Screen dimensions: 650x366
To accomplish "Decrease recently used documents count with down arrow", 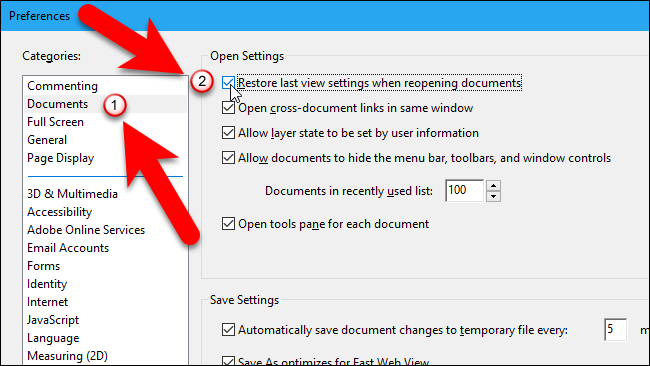I will coord(493,196).
